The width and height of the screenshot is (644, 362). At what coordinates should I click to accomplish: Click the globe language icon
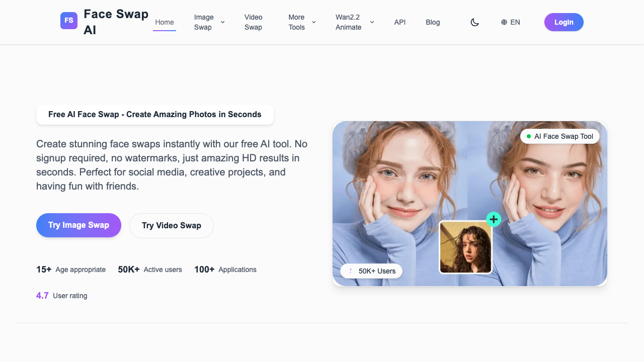[504, 22]
